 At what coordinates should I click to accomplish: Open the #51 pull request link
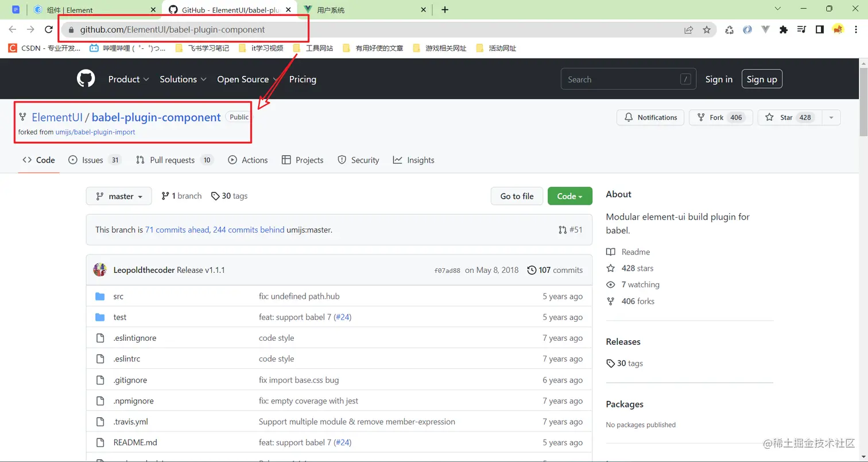pyautogui.click(x=570, y=230)
